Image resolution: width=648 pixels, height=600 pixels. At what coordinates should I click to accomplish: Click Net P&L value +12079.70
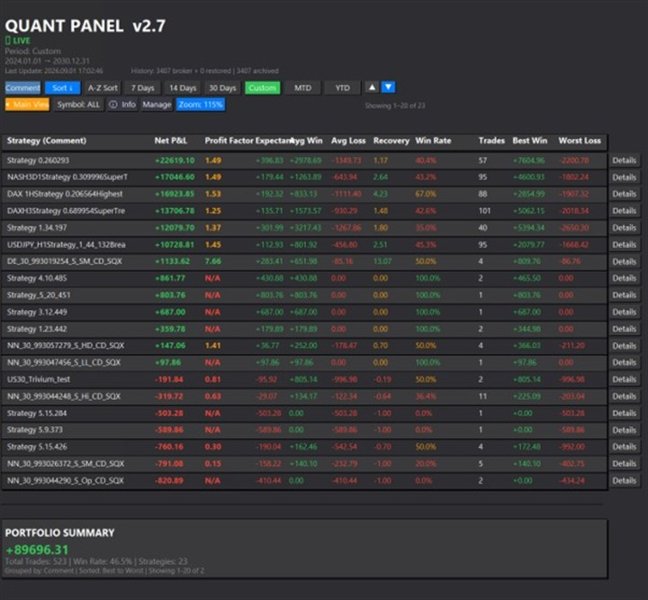tap(175, 228)
